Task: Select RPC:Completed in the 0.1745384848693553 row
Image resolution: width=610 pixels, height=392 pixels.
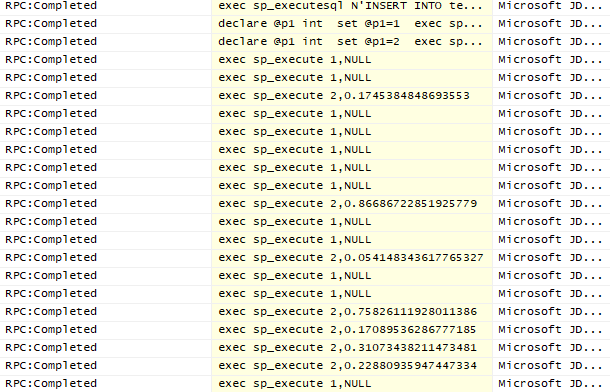Action: pos(51,96)
